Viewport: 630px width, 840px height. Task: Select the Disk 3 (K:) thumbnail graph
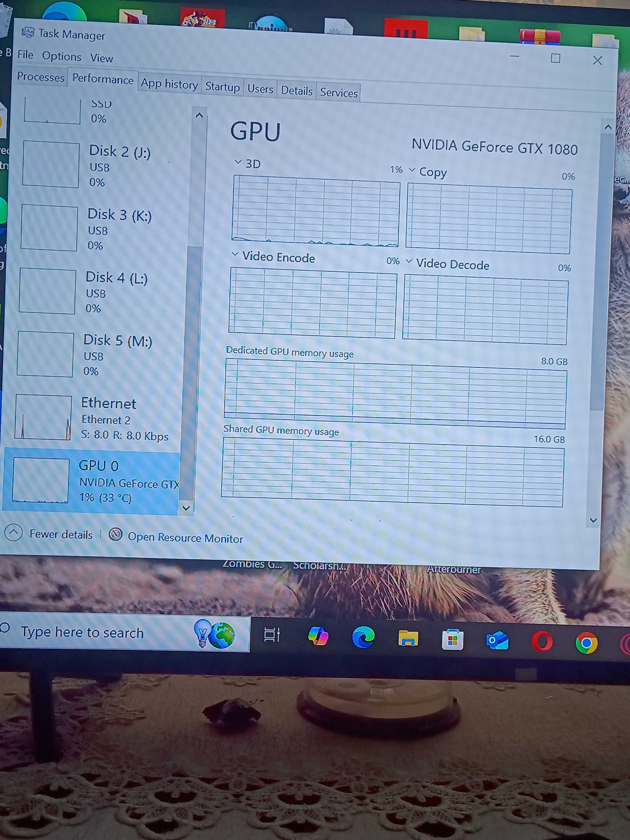[x=49, y=228]
